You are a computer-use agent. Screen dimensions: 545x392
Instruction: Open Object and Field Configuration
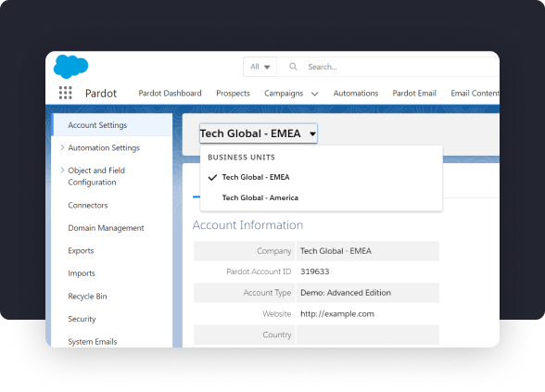96,176
